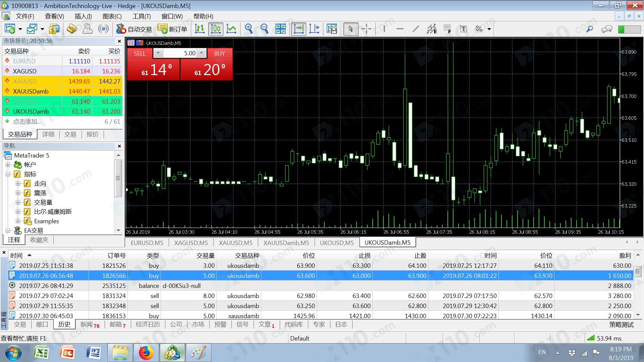Viewport: 644px width, 362px height.
Task: Open Firefox from the taskbar
Action: [x=146, y=353]
